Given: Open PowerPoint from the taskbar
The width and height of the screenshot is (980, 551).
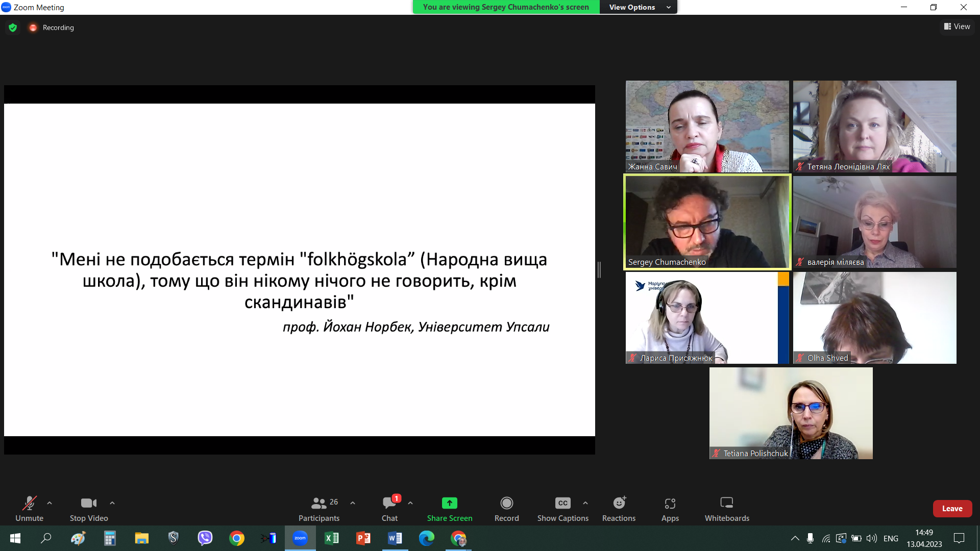Looking at the screenshot, I should 363,538.
